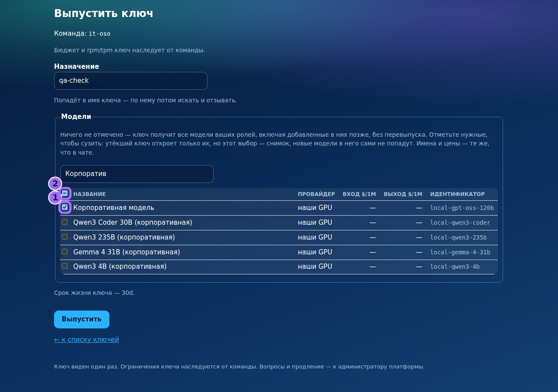
Task: Click наши GPU in the Gemma 4 31B row
Action: 315,252
